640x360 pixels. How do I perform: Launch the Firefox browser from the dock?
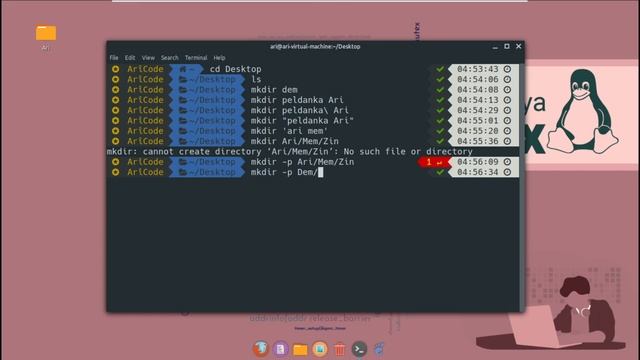[x=261, y=349]
